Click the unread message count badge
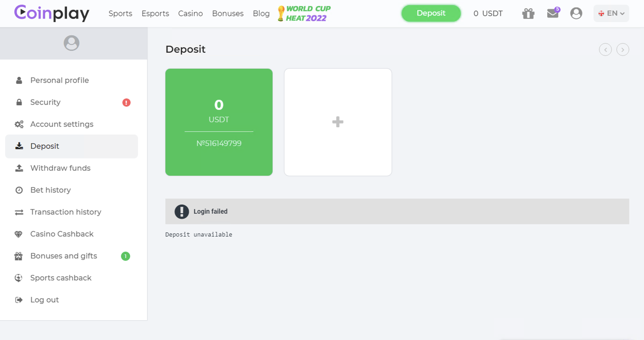 557,9
